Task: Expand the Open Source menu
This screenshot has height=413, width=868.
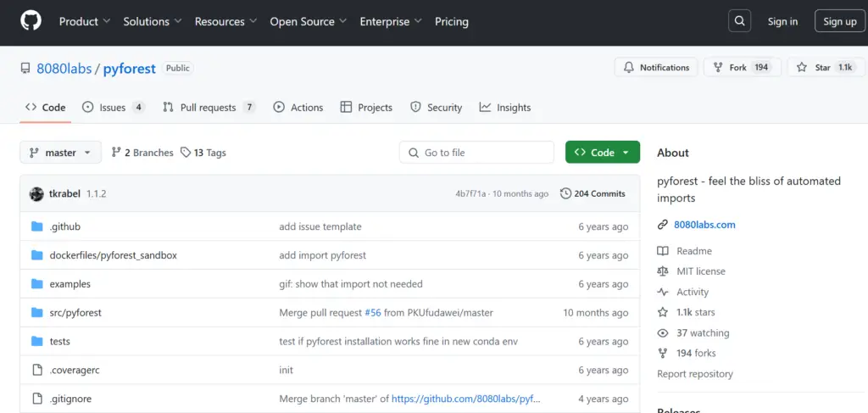Action: pyautogui.click(x=308, y=21)
